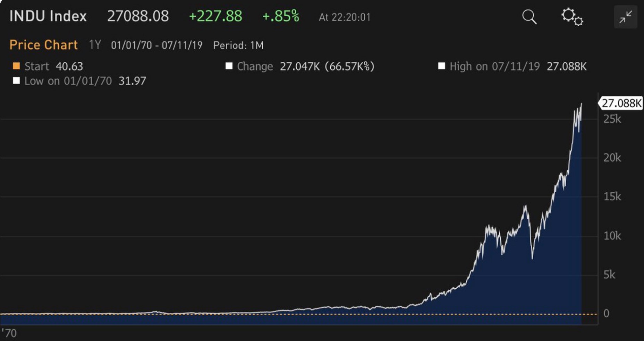Open chart settings gears icon
Screen dimensions: 644x341
(572, 17)
